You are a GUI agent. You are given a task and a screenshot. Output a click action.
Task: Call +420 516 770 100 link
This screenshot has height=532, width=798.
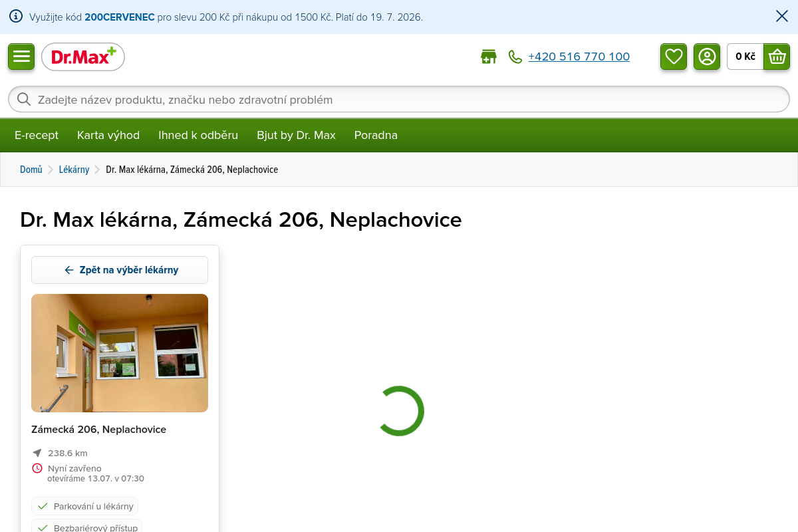point(579,57)
